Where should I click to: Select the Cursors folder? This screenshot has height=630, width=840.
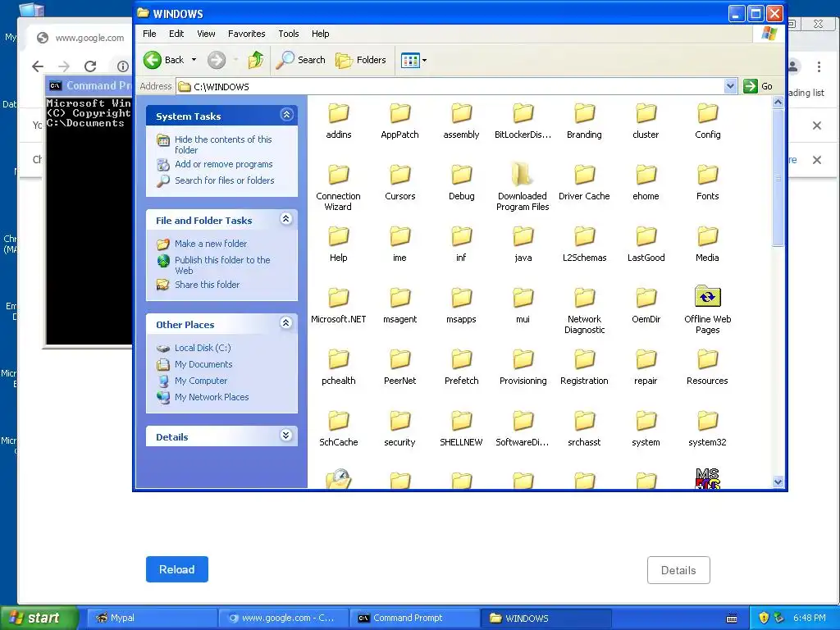coord(399,183)
